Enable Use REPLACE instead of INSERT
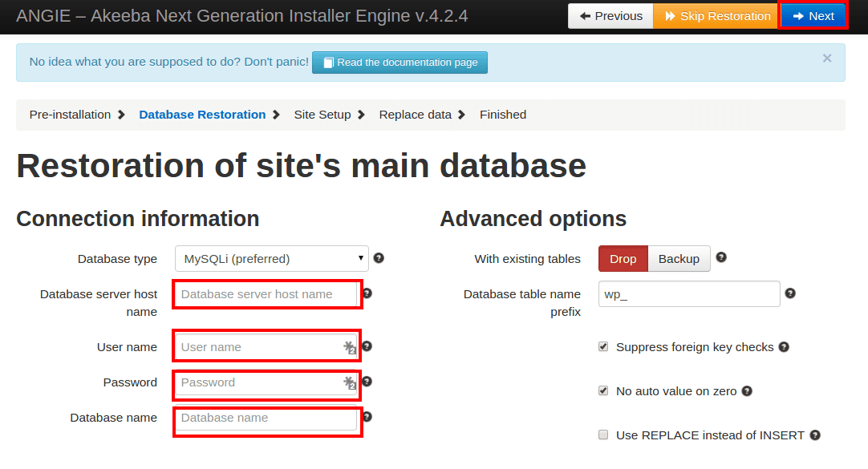 [x=603, y=435]
